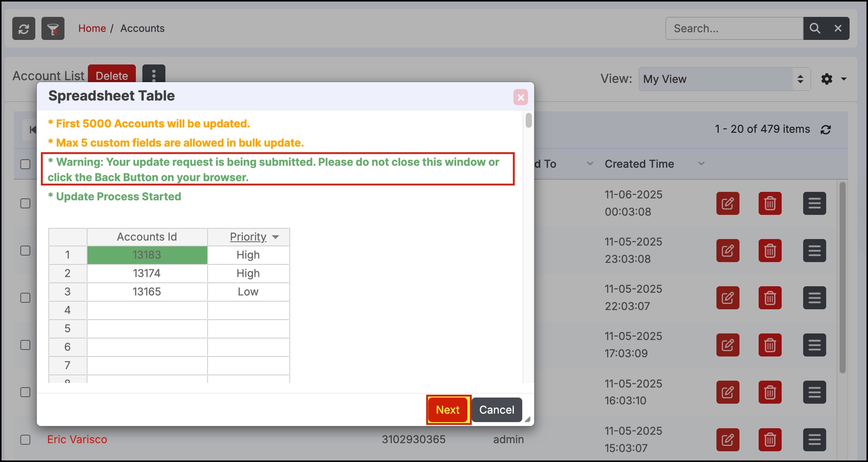Click Cancel in Spreadsheet Table dialog
Viewport: 868px width, 462px height.
point(497,410)
